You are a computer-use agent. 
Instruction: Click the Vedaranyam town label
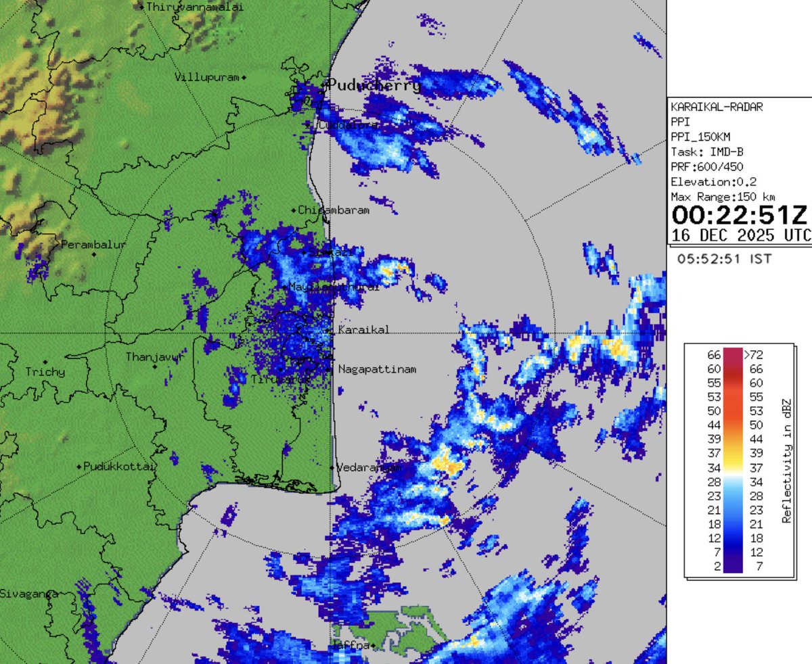[369, 467]
